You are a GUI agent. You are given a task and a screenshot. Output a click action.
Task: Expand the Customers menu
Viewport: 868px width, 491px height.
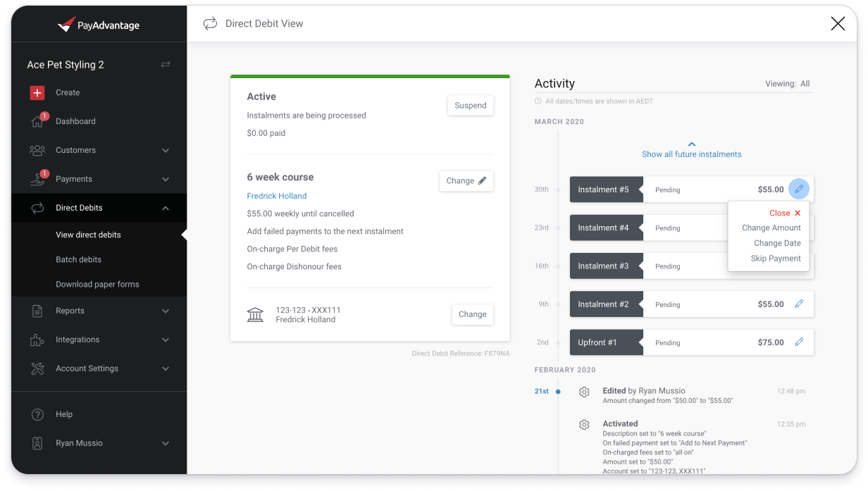(x=166, y=150)
